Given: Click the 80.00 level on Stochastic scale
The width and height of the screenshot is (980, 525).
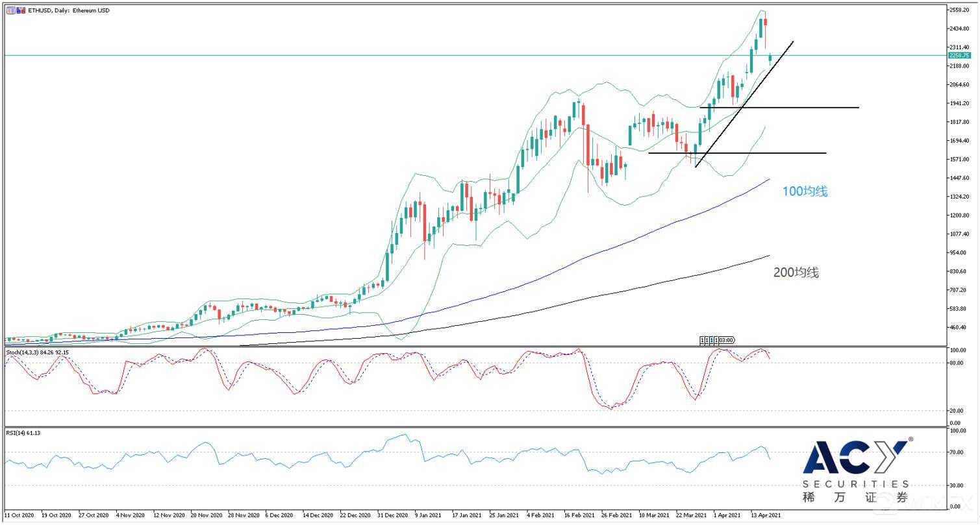Looking at the screenshot, I should pyautogui.click(x=955, y=363).
